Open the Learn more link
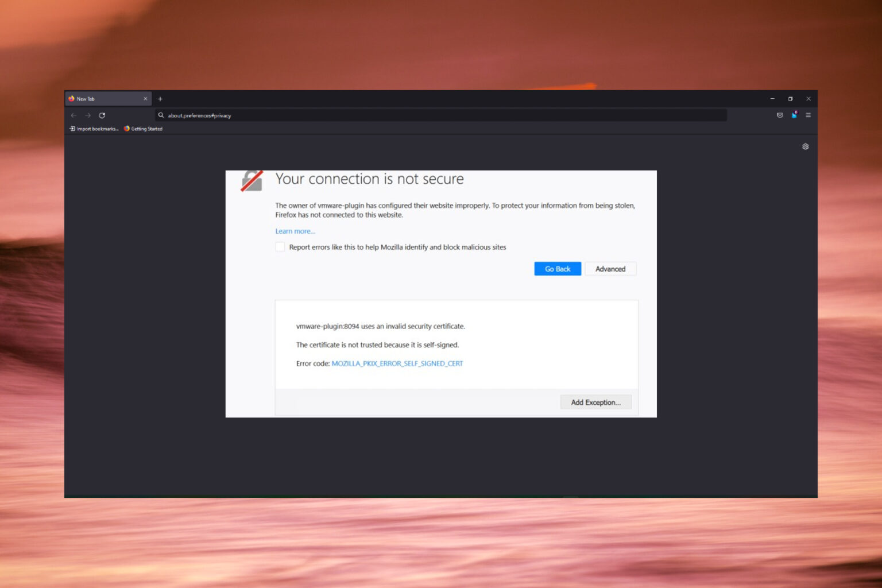 pos(295,231)
